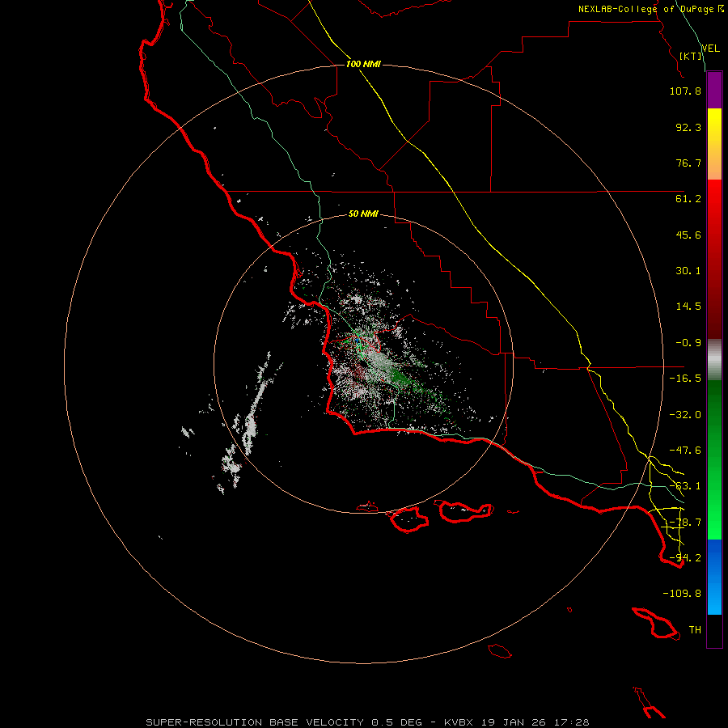Click the -16.5 velocity scale value
The width and height of the screenshot is (728, 728).
pyautogui.click(x=685, y=379)
